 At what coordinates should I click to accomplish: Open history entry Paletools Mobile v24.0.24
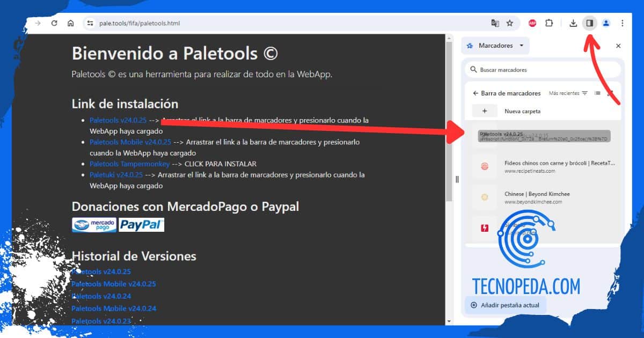(x=113, y=308)
